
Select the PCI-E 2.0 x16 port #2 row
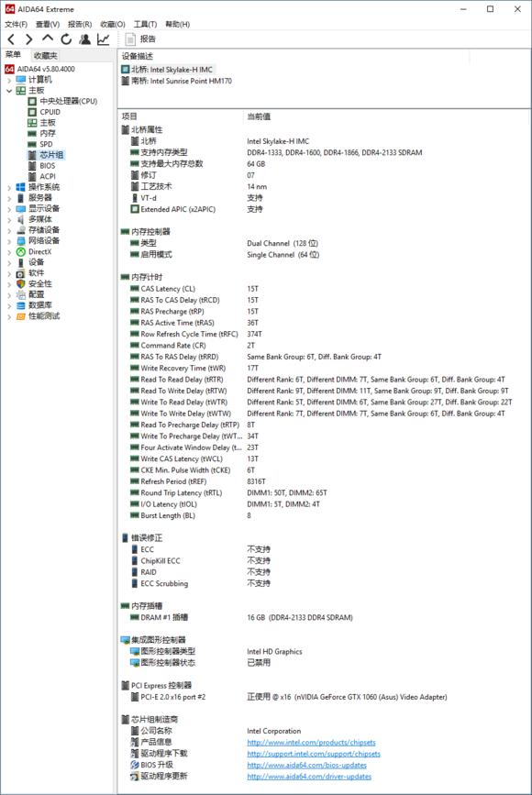323,697
